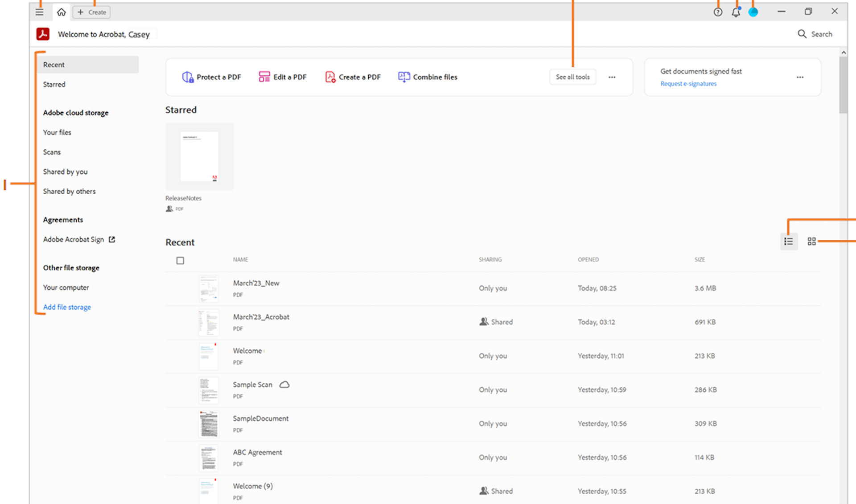Open the SampleDocument file
Viewport: 856px width, 504px height.
[x=260, y=418]
